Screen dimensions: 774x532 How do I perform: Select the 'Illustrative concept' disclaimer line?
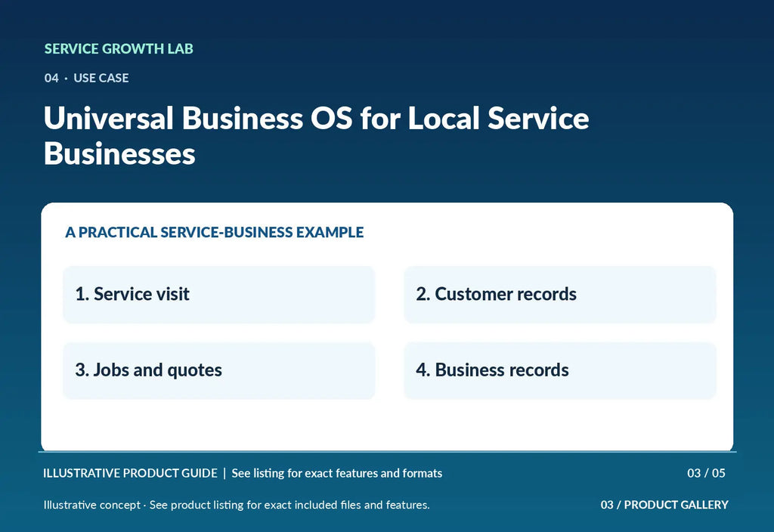click(237, 505)
